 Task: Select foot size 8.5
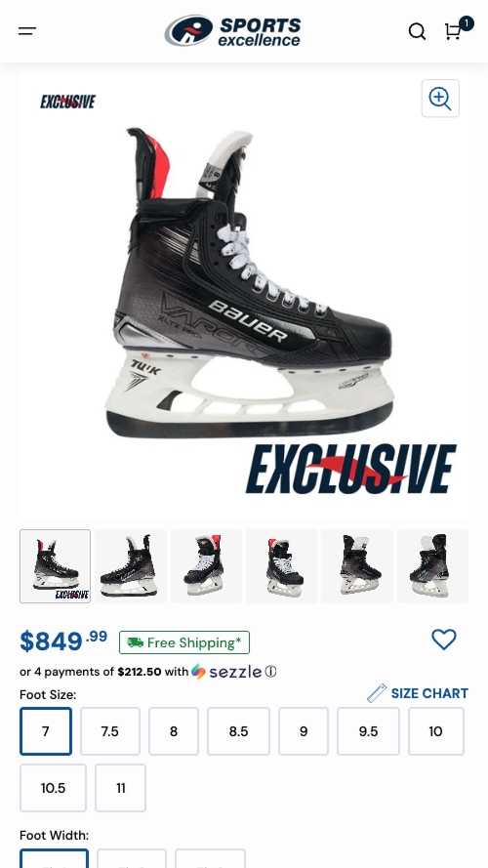coord(238,731)
